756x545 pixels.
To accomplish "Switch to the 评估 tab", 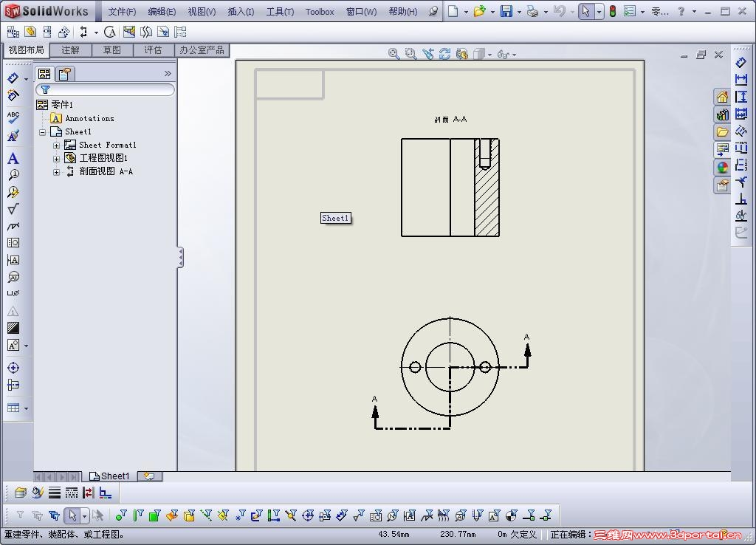I will [x=153, y=50].
